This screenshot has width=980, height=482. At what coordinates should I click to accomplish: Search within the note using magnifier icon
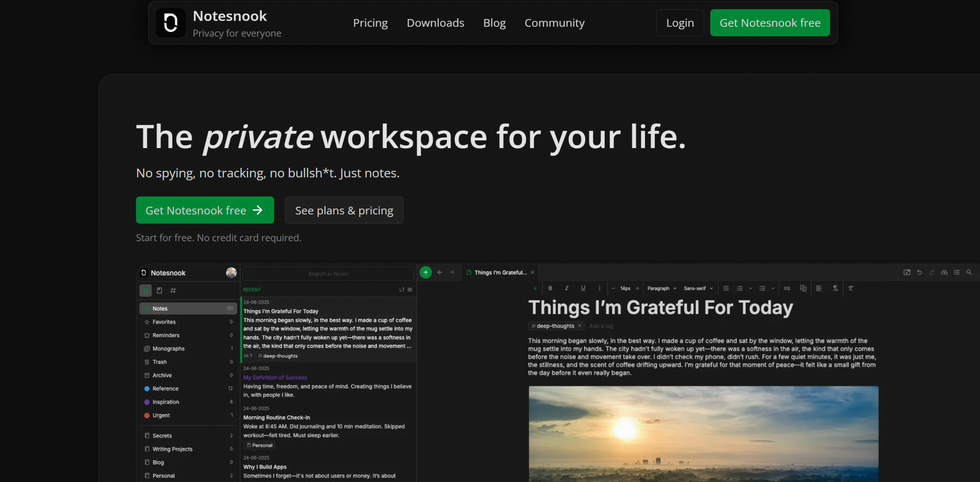click(x=969, y=272)
